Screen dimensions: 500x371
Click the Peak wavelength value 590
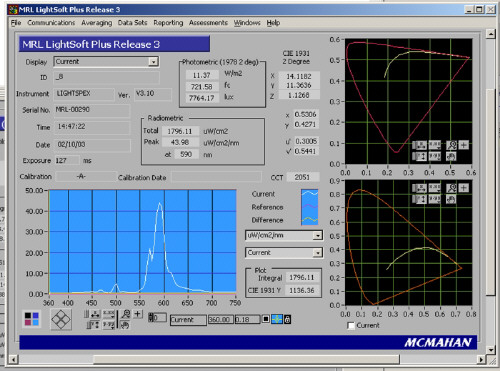click(x=186, y=154)
